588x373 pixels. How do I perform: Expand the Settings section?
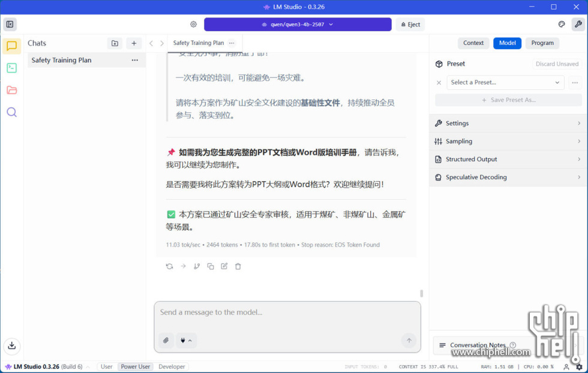pos(508,124)
